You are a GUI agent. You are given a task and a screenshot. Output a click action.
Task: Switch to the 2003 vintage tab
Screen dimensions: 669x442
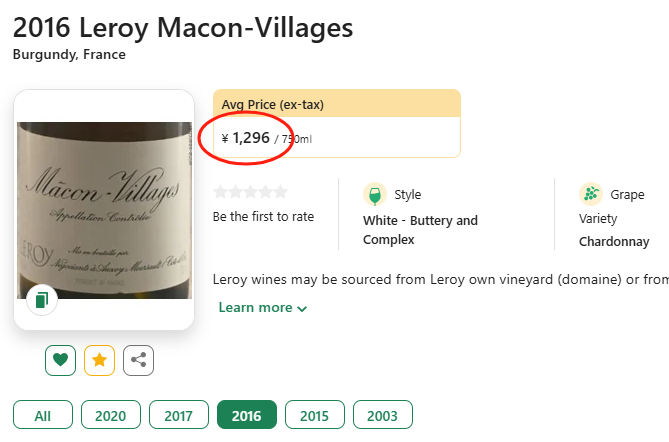pyautogui.click(x=382, y=415)
